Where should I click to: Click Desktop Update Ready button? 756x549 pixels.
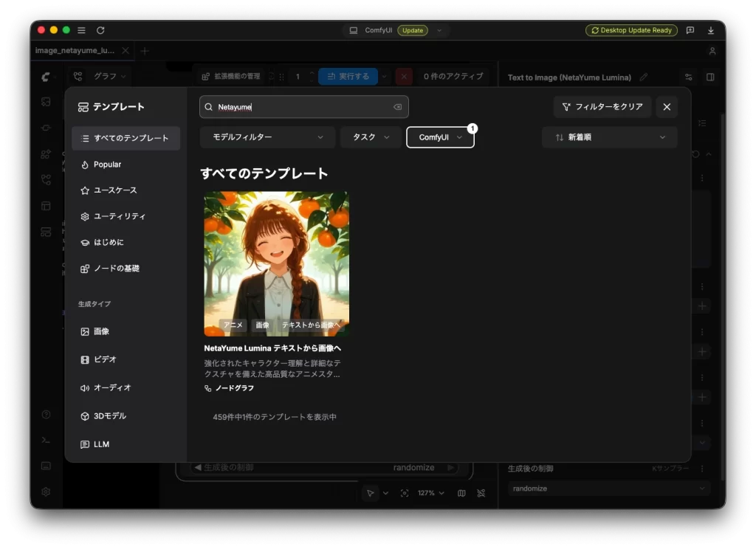pyautogui.click(x=631, y=30)
